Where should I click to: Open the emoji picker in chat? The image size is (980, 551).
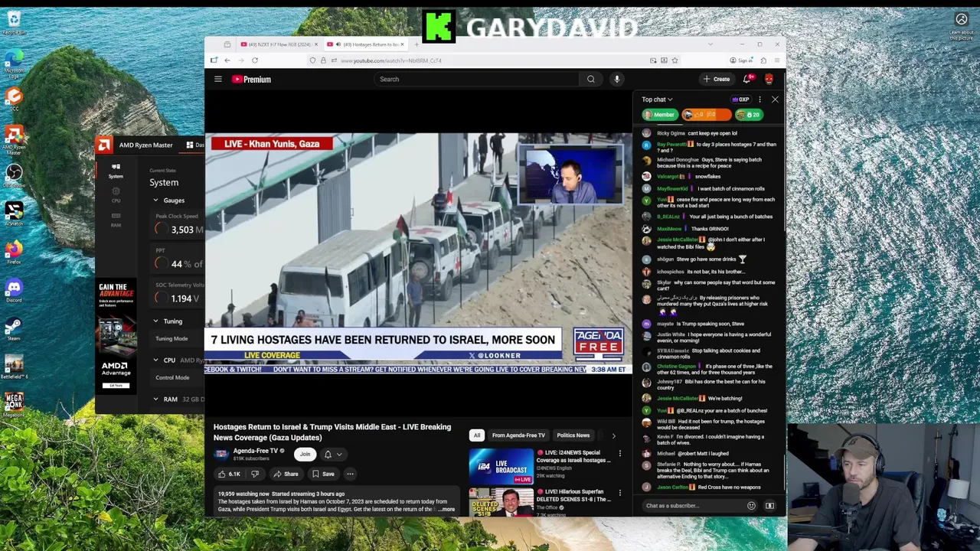point(751,506)
